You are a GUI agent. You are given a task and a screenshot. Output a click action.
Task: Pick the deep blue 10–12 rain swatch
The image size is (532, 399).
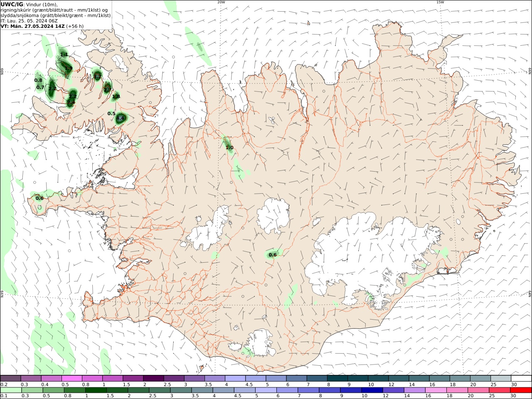click(372, 390)
